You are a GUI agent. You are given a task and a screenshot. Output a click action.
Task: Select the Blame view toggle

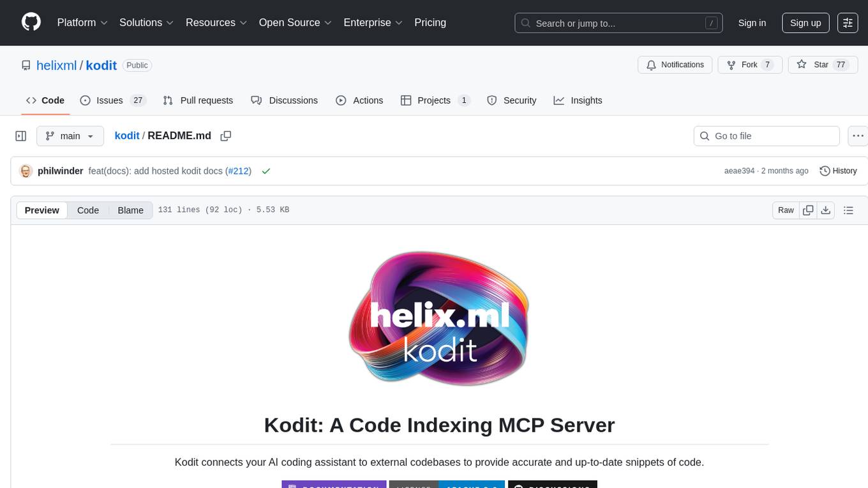[130, 210]
